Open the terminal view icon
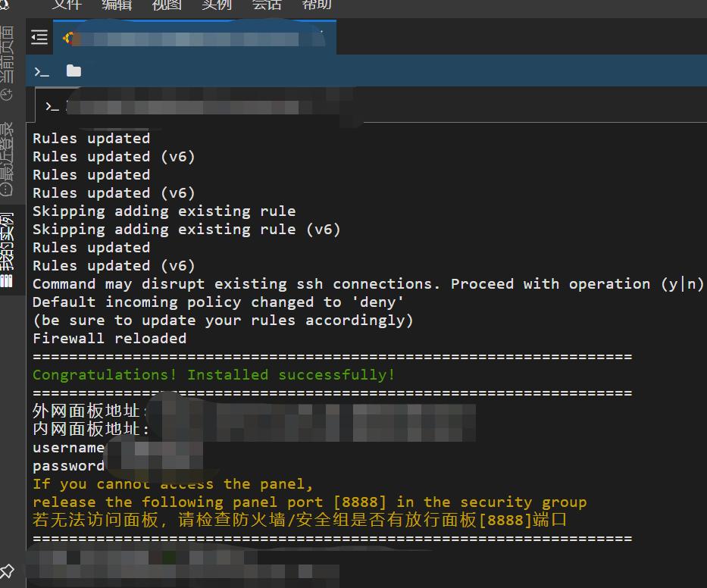 coord(42,71)
